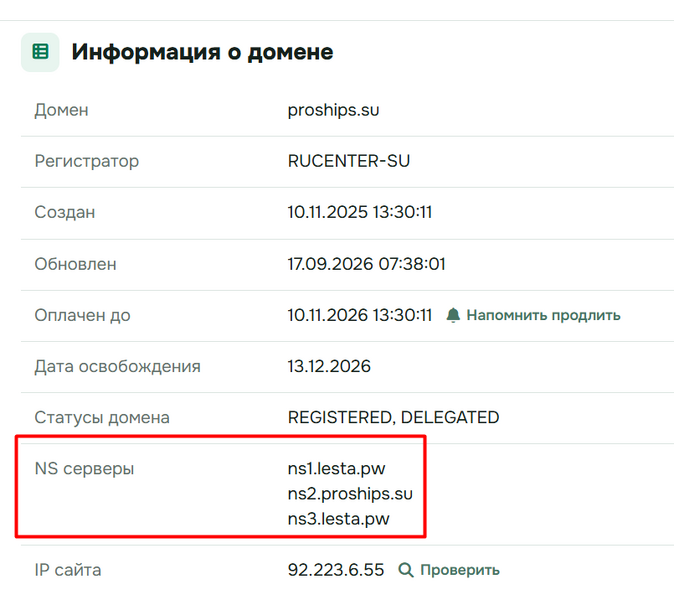674x600 pixels.
Task: Click the 'Проверить' link
Action: (460, 570)
